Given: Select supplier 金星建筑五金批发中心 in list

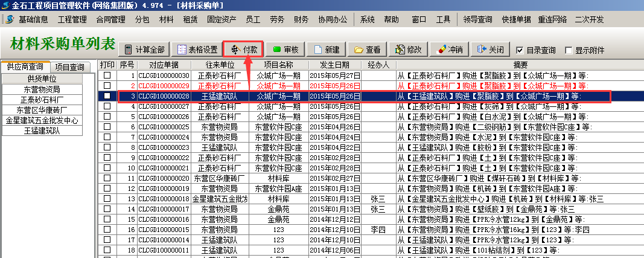Looking at the screenshot, I should [x=42, y=121].
